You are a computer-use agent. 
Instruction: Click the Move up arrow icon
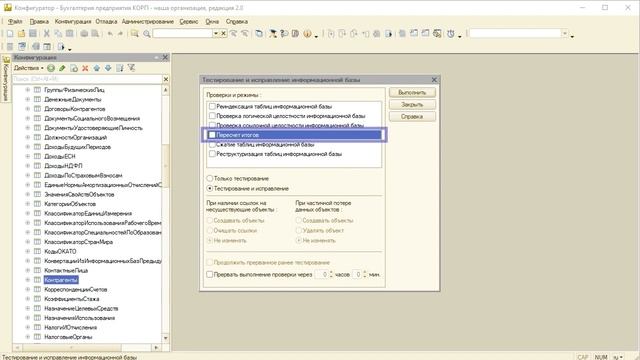97,68
